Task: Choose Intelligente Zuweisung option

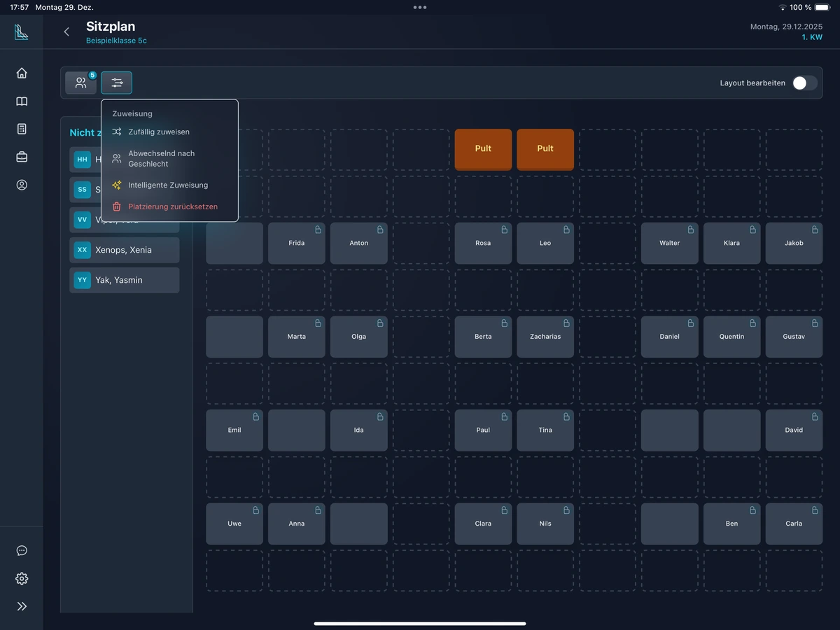Action: tap(167, 185)
